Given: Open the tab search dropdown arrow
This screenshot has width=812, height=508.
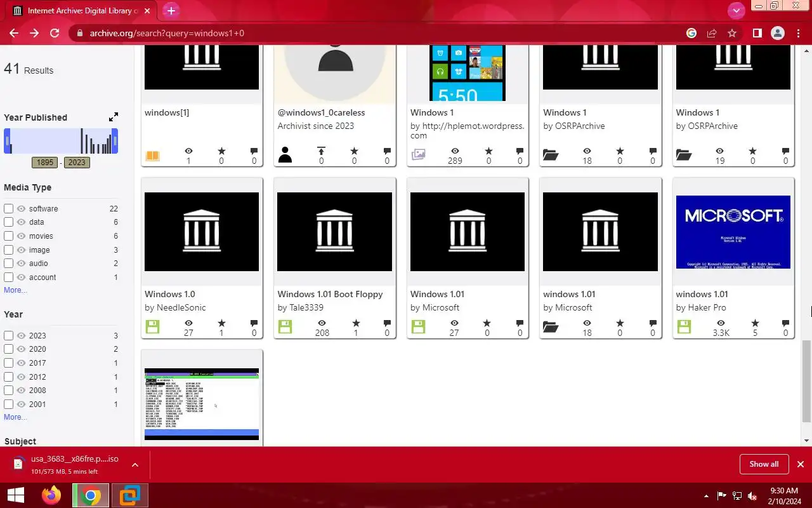Looking at the screenshot, I should coord(736,10).
